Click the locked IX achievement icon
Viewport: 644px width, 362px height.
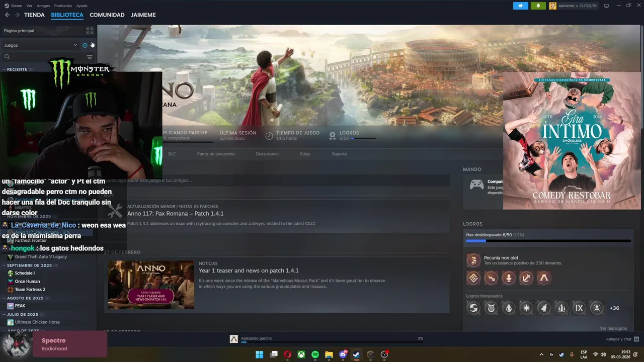coord(579,308)
